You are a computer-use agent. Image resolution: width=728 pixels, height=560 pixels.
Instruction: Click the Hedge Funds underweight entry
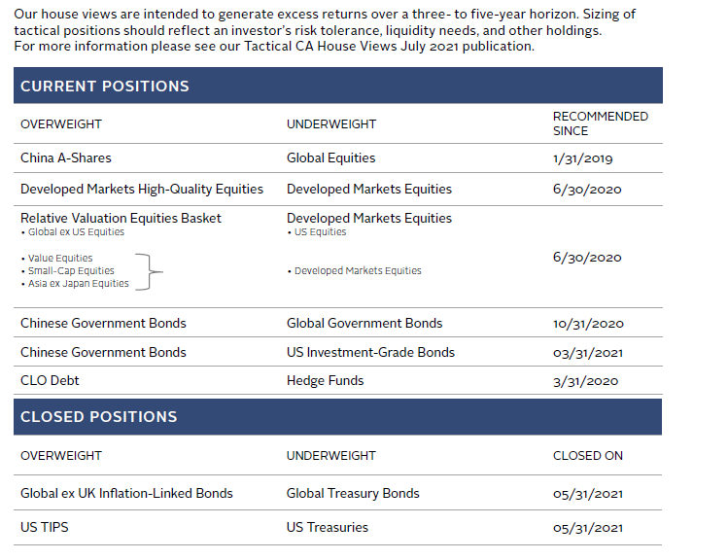pos(325,380)
